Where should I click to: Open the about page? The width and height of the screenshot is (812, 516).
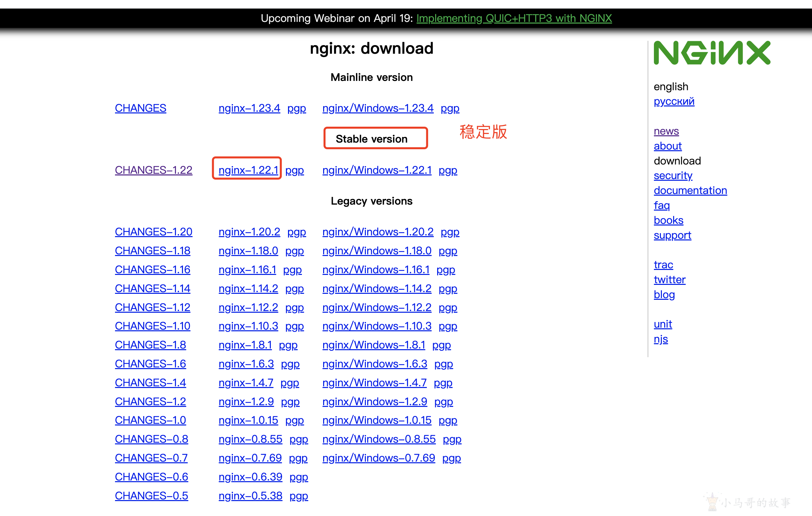click(x=667, y=146)
